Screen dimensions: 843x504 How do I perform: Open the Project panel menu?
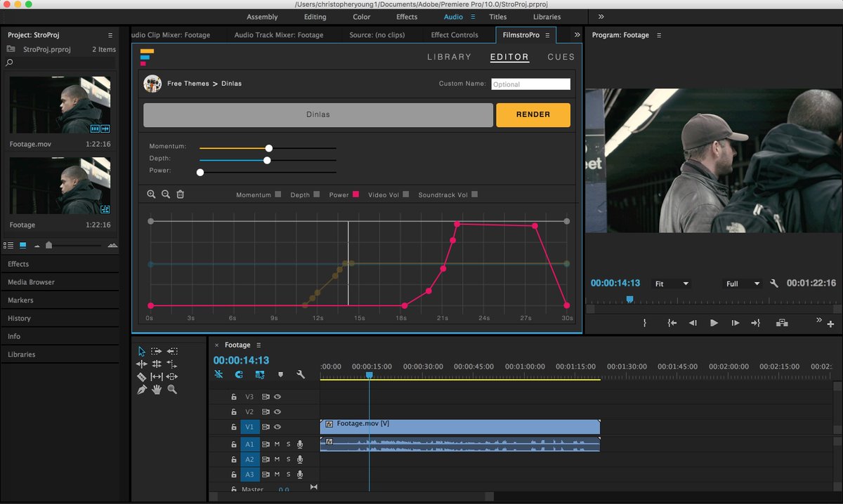tap(110, 35)
